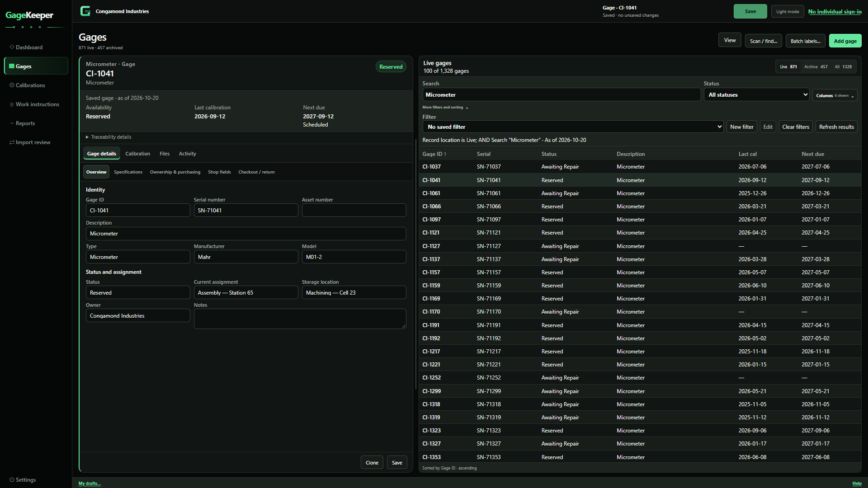868x488 pixels.
Task: Open Settings in the sidebar
Action: pos(36,479)
